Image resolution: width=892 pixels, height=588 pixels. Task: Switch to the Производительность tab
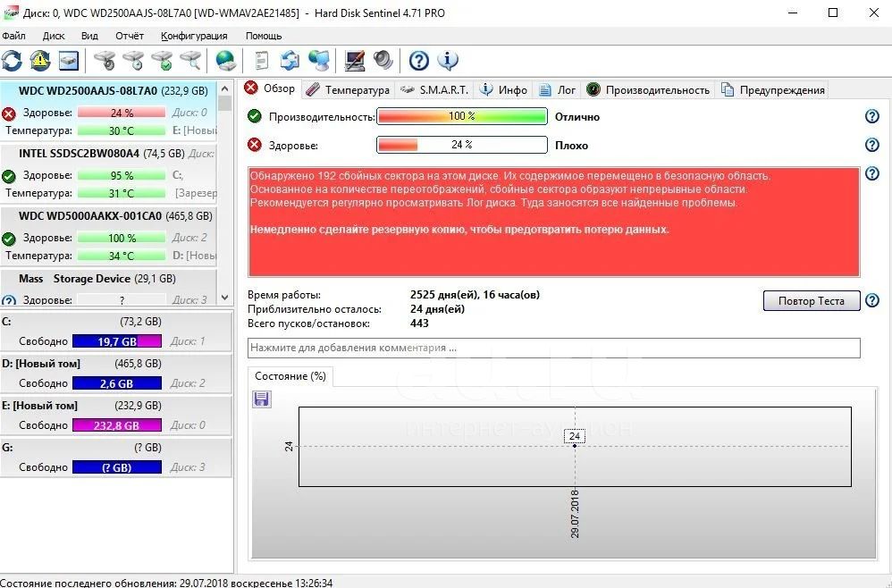tap(648, 90)
